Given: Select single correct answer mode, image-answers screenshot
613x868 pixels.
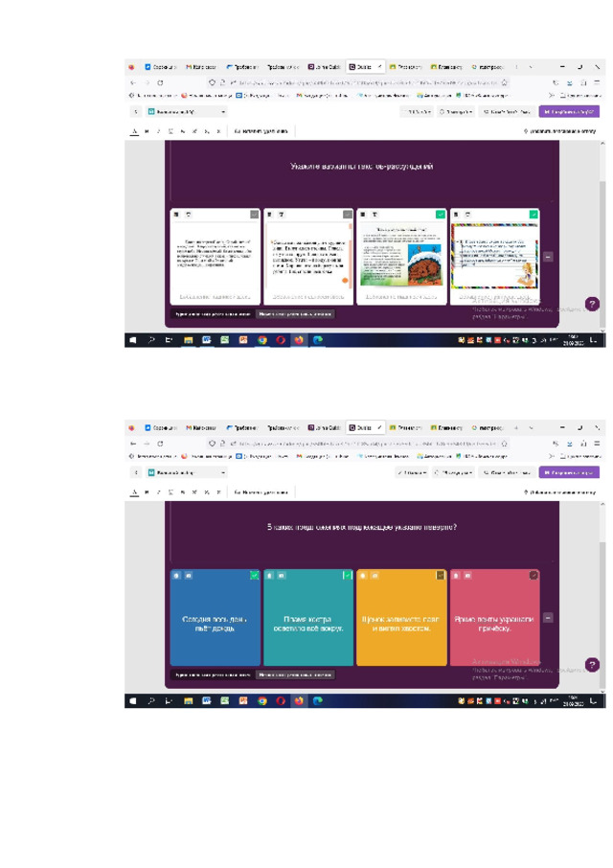Looking at the screenshot, I should (213, 314).
